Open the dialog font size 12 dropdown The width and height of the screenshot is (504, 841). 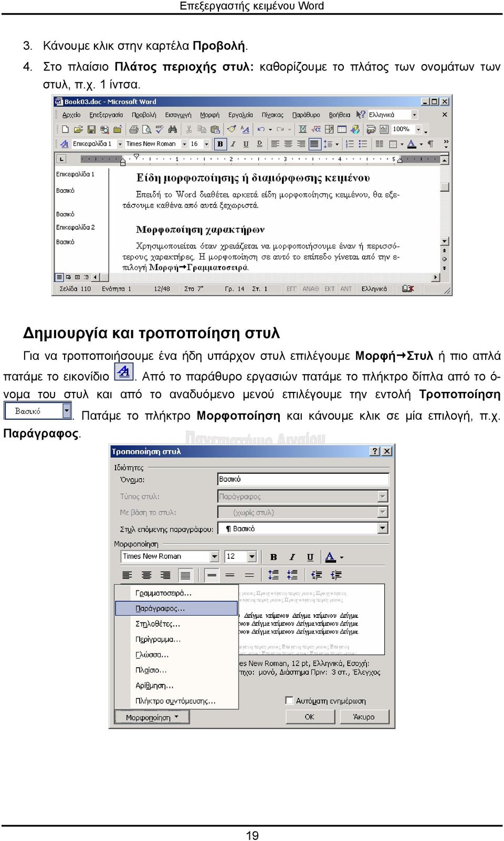[x=252, y=556]
